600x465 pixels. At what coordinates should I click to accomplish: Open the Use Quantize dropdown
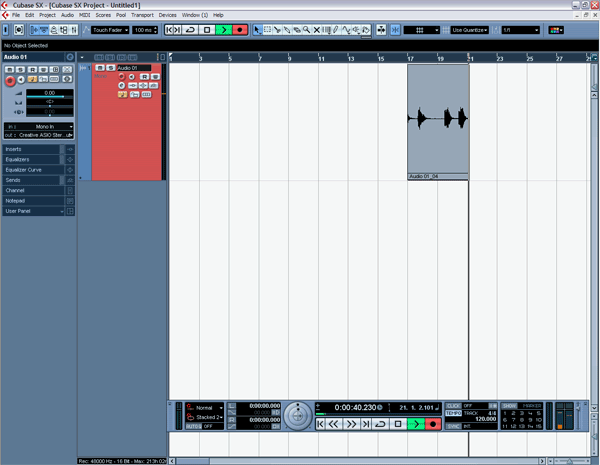pos(469,30)
